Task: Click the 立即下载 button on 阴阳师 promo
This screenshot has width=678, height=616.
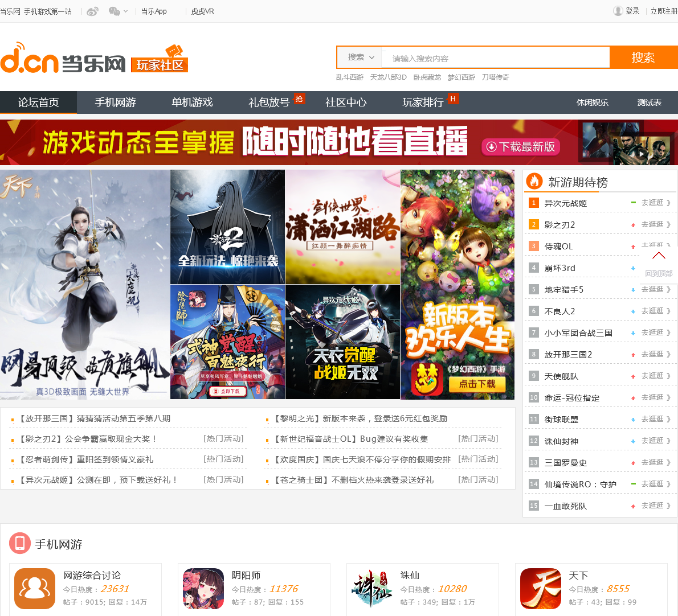Action: (227, 391)
